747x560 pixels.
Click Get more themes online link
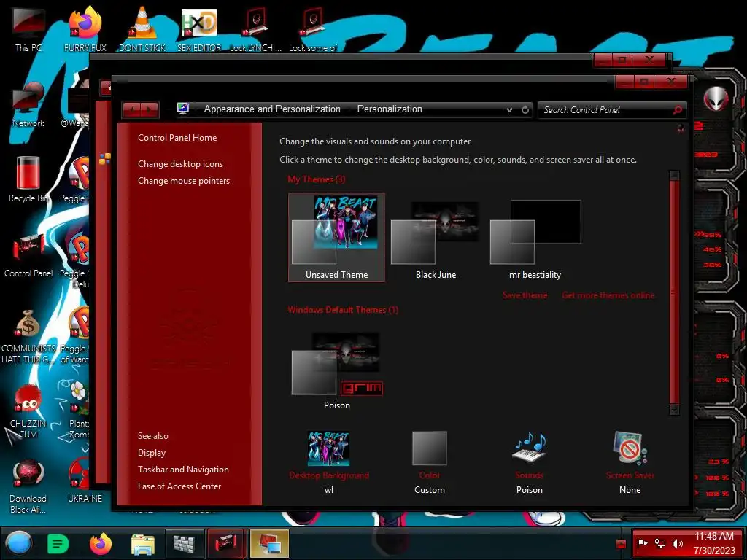pos(608,295)
